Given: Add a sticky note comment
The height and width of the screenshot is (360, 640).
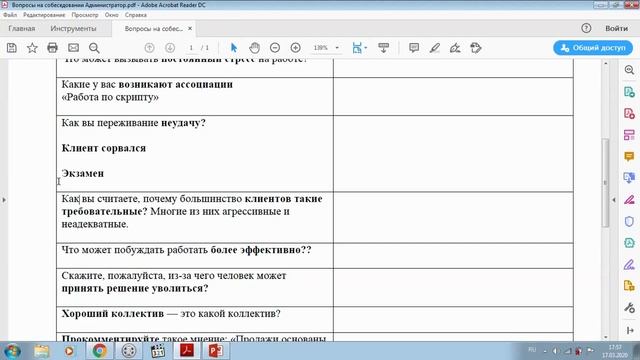Looking at the screenshot, I should pos(414,48).
